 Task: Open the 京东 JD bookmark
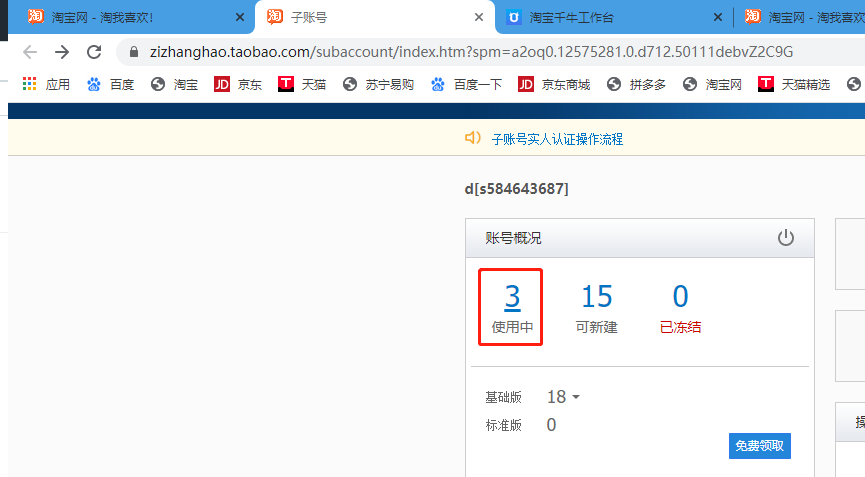click(x=238, y=85)
